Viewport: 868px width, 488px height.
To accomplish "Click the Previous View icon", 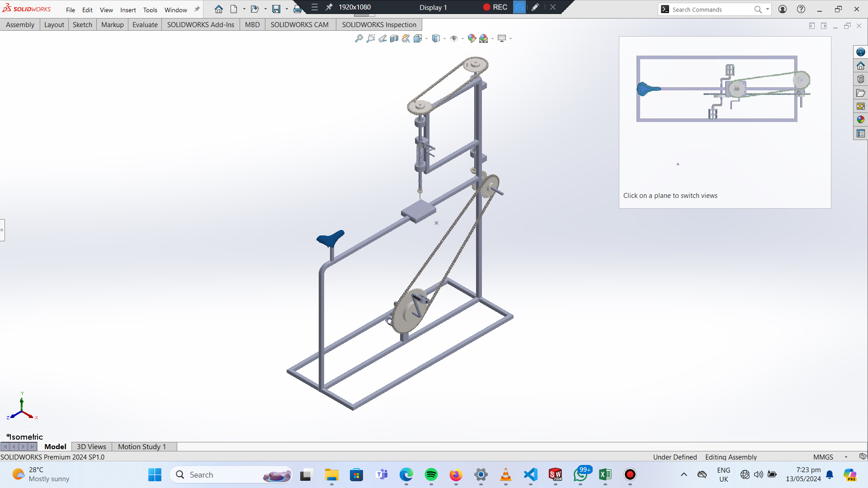I will click(382, 38).
